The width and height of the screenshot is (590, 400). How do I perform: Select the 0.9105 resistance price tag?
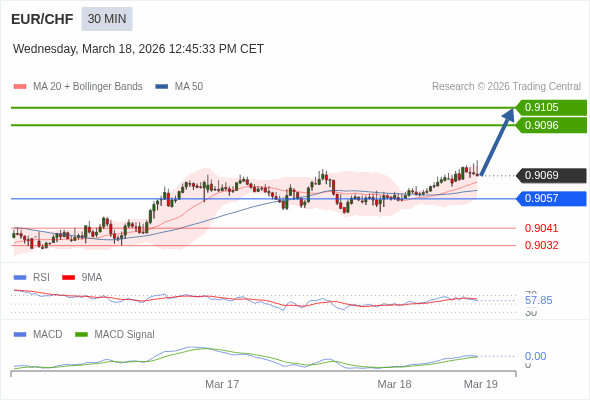coord(551,108)
